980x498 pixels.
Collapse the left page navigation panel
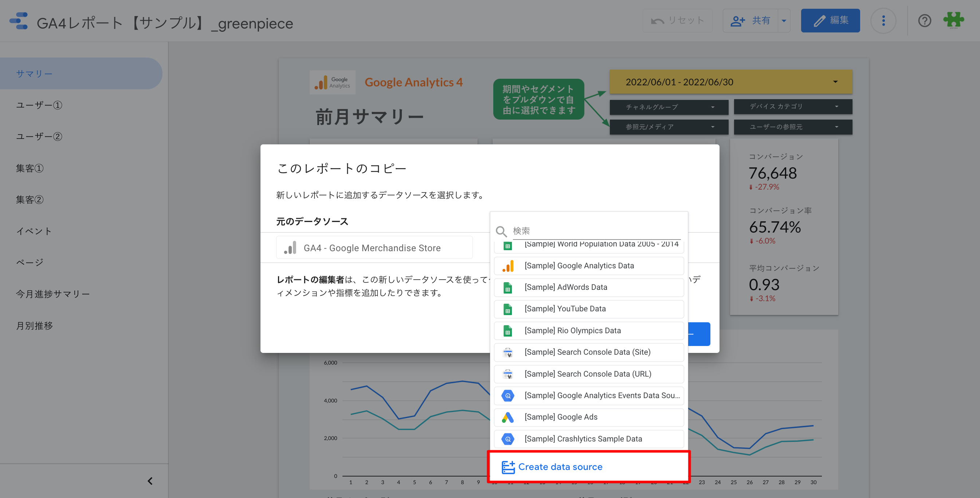(150, 481)
